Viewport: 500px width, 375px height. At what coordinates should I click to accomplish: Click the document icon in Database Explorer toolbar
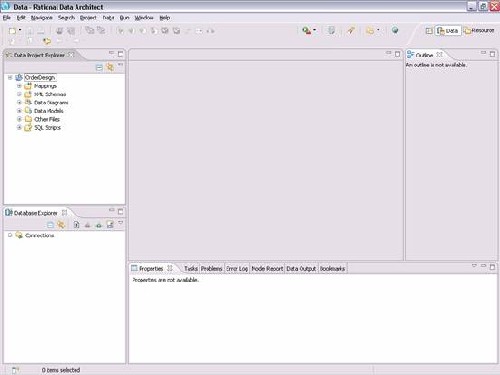[76, 225]
